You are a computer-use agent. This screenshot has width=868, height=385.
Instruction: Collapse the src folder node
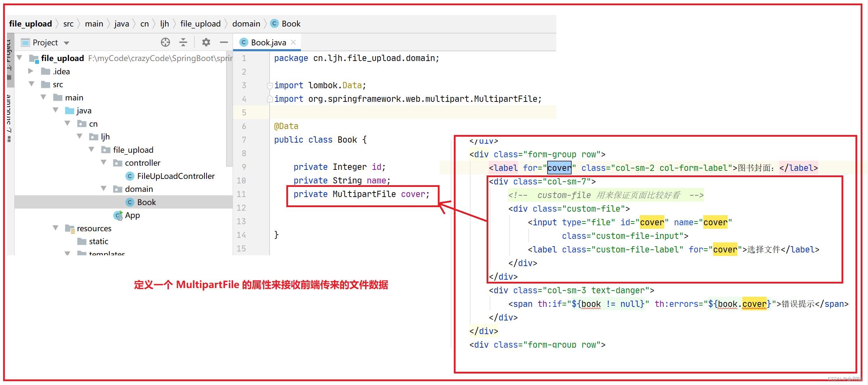click(x=32, y=84)
